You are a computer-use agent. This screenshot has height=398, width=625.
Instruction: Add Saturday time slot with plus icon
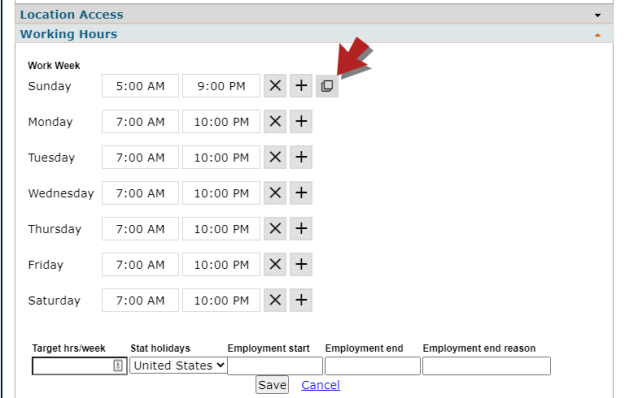pyautogui.click(x=301, y=300)
